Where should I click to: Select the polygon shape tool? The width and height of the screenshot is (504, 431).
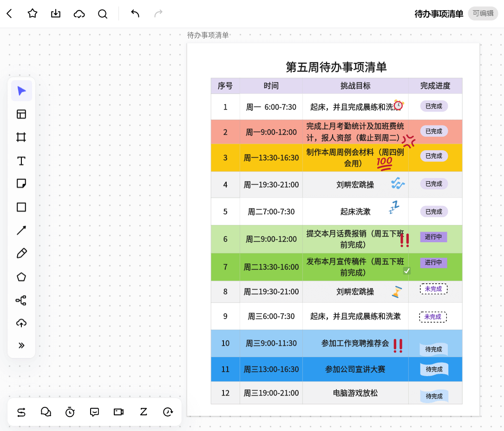pos(21,277)
